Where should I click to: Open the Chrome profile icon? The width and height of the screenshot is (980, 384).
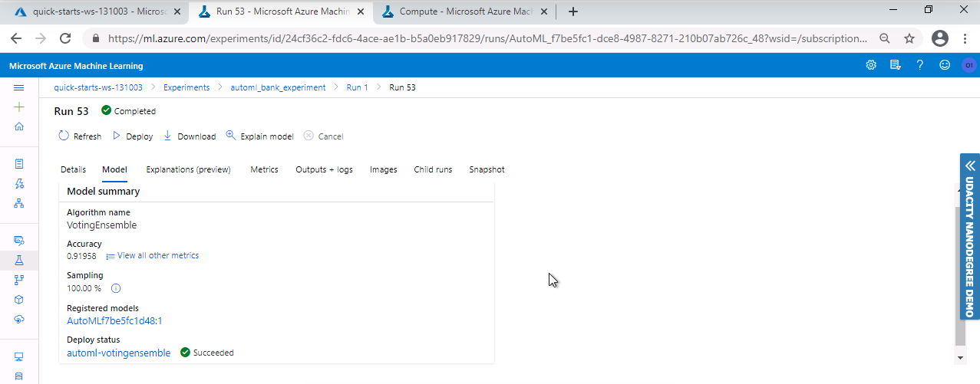(940, 38)
